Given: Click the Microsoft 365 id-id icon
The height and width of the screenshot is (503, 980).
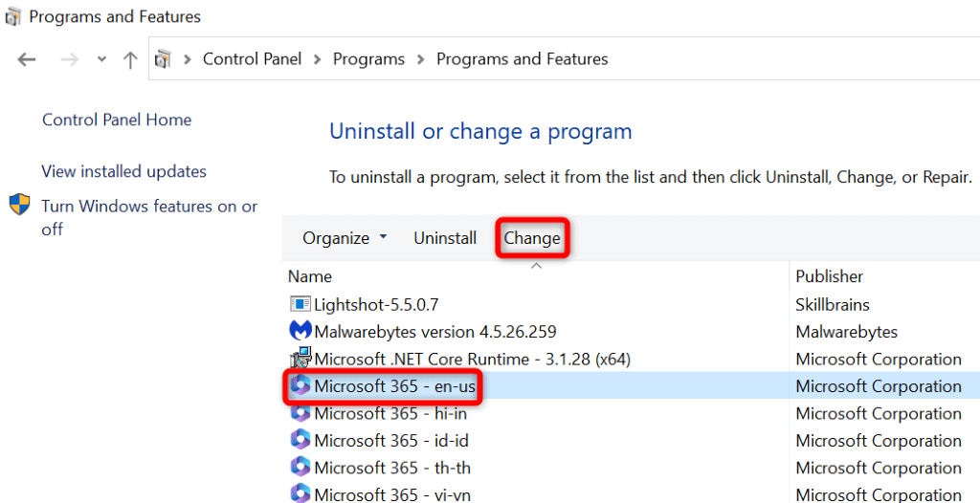Looking at the screenshot, I should (300, 441).
